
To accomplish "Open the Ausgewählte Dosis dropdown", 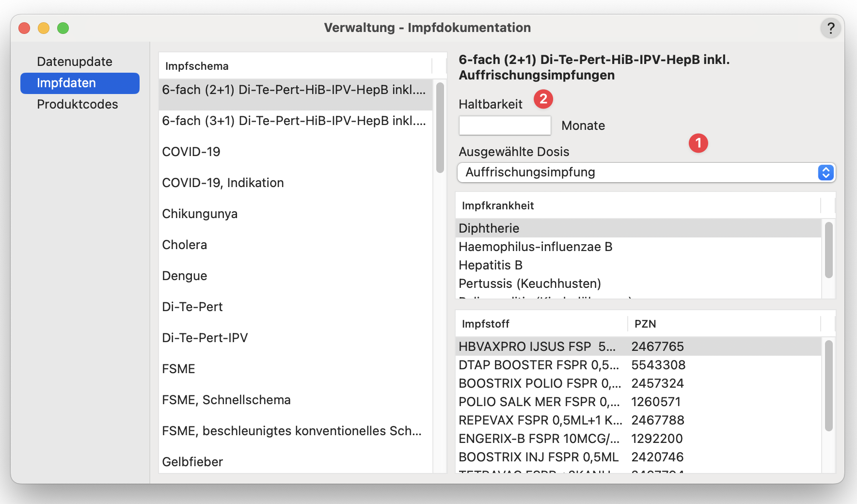I will pyautogui.click(x=639, y=173).
